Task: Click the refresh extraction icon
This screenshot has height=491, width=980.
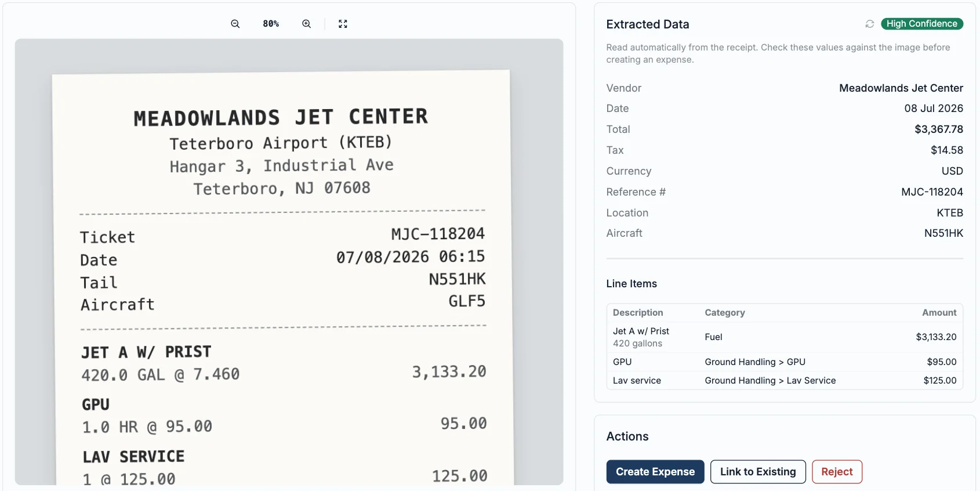Action: click(x=869, y=24)
